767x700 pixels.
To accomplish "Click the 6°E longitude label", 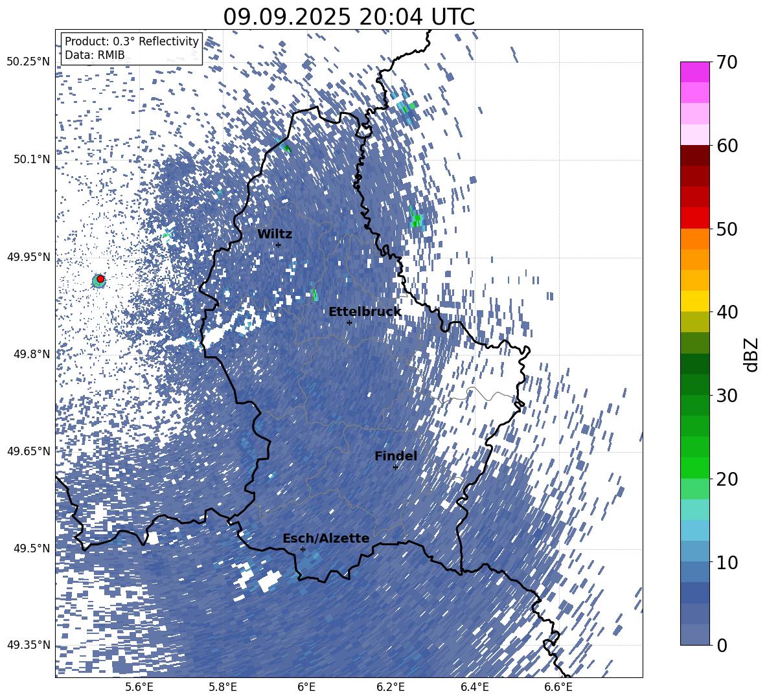I will 306,687.
